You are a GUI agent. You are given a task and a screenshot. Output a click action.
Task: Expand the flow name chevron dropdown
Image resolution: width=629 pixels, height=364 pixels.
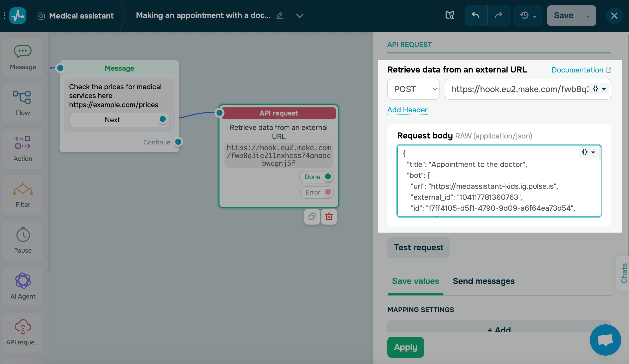(x=300, y=16)
